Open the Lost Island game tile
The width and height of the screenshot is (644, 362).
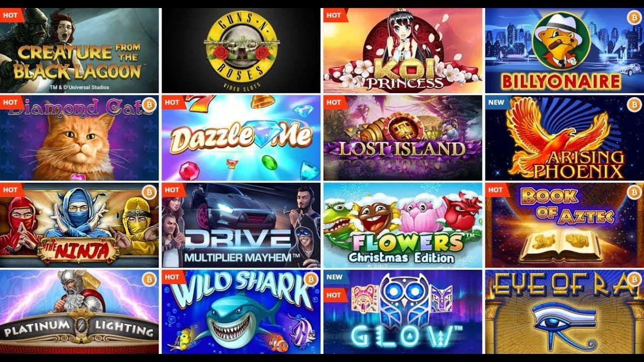click(403, 138)
